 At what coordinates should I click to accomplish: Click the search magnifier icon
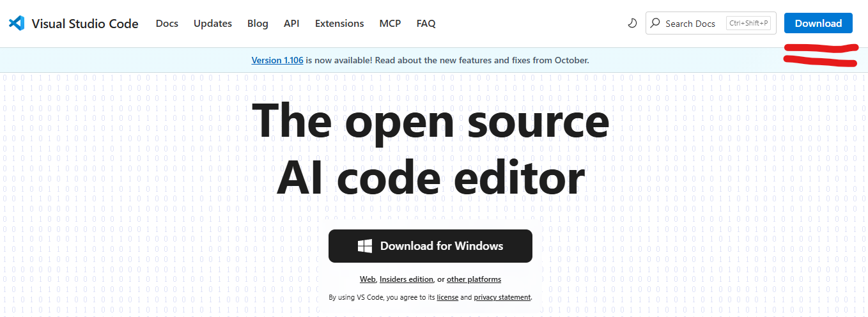pos(655,23)
